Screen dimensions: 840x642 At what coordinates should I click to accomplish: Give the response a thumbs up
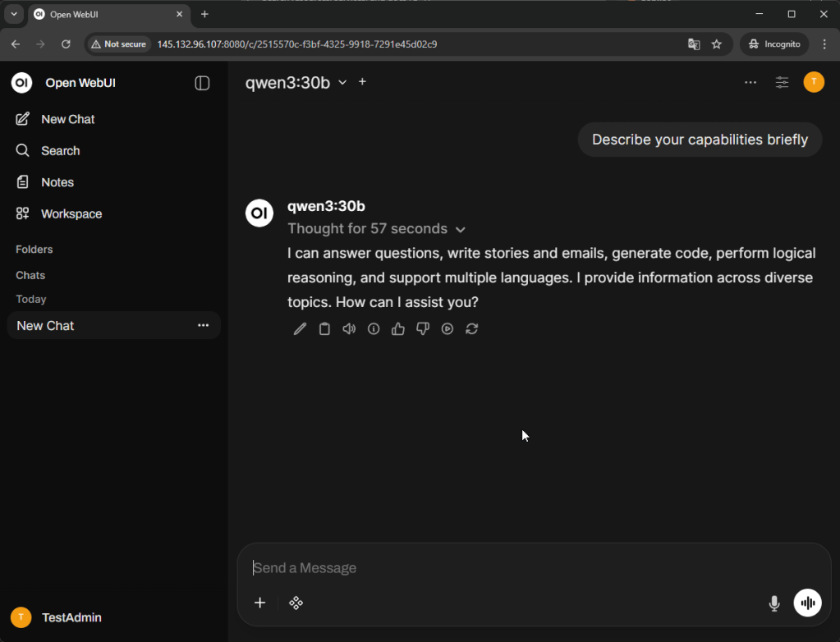(398, 329)
